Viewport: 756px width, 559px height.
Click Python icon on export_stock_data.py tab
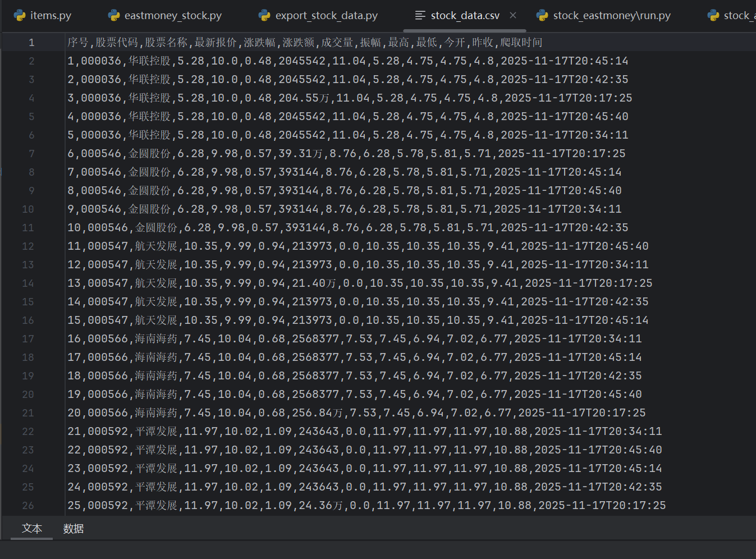(265, 16)
